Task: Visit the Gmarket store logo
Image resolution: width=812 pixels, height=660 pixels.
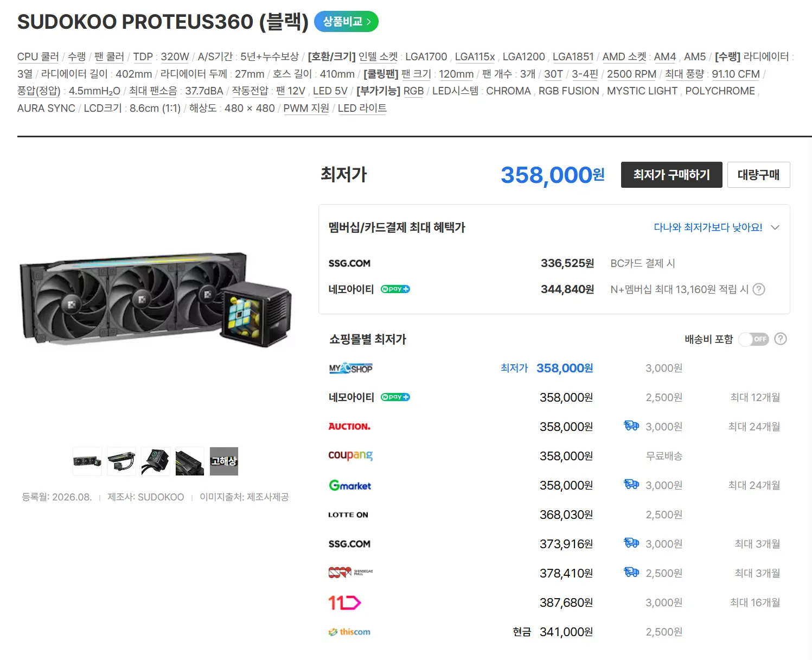Action: click(x=350, y=485)
